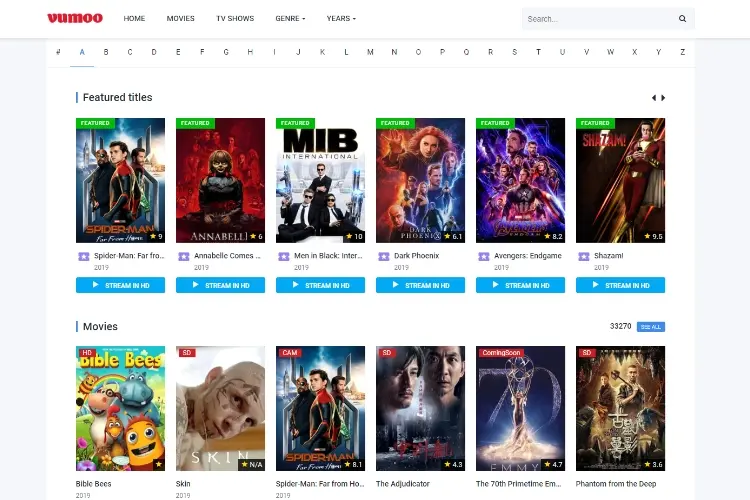Stream Annabelle Comes Home in HD
This screenshot has width=750, height=500.
tap(220, 285)
